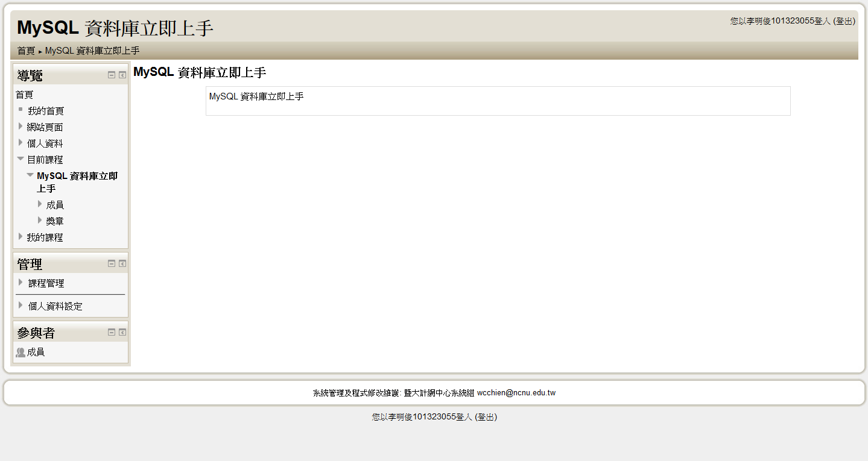The image size is (868, 461).
Task: Dock the 管理 block to the side
Action: tap(122, 264)
